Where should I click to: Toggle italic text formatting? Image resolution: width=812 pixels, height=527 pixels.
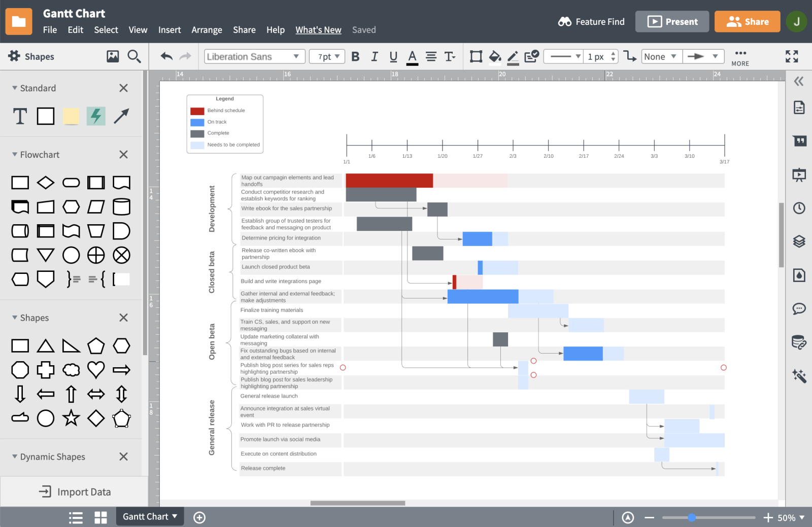tap(375, 57)
